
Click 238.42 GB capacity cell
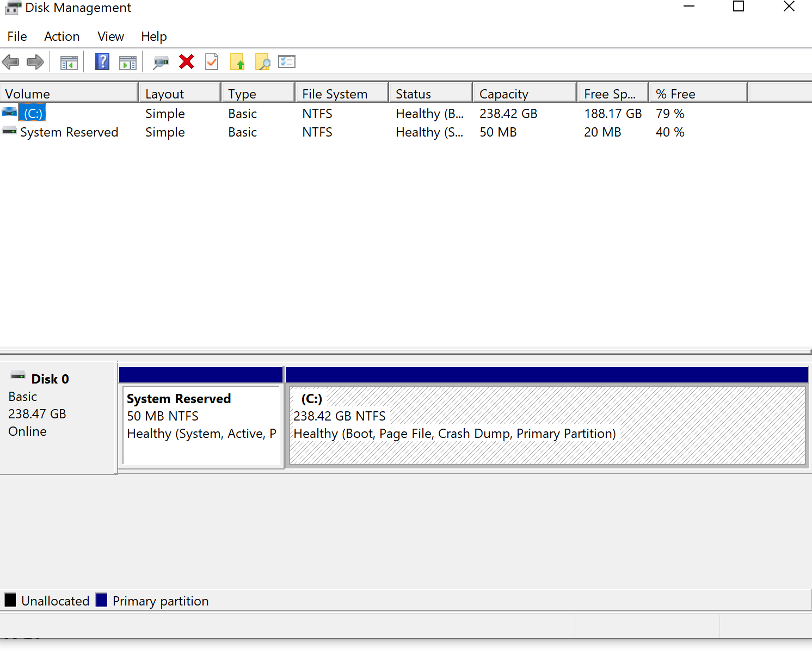(508, 114)
